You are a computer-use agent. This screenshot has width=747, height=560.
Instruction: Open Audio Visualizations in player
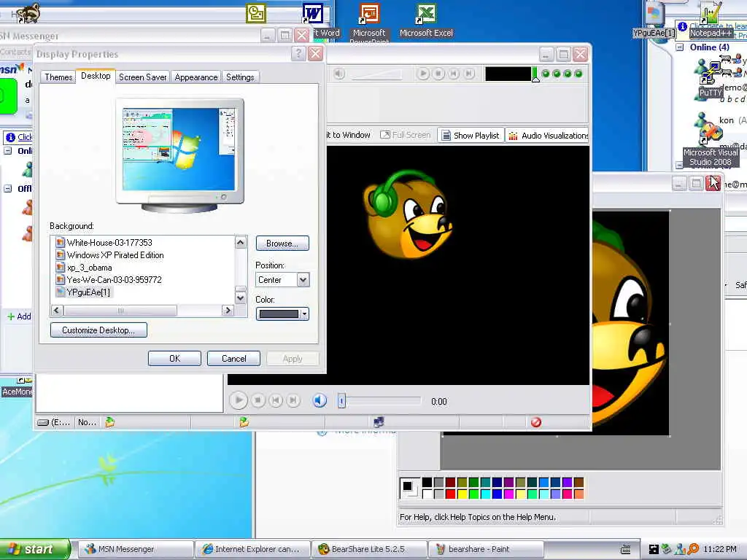548,135
